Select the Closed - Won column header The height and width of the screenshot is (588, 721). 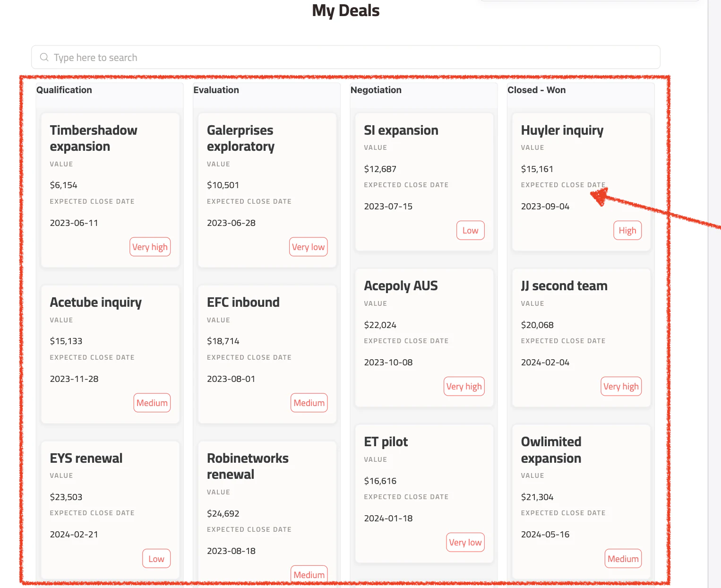coord(537,90)
